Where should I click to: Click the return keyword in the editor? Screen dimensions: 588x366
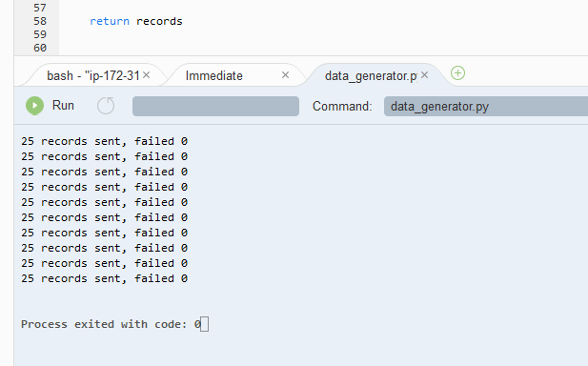click(x=110, y=21)
